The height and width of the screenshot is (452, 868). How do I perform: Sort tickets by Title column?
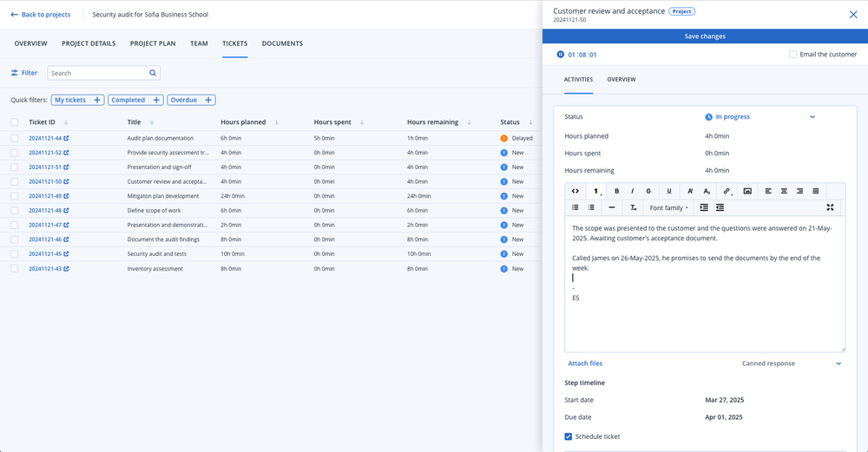[152, 122]
